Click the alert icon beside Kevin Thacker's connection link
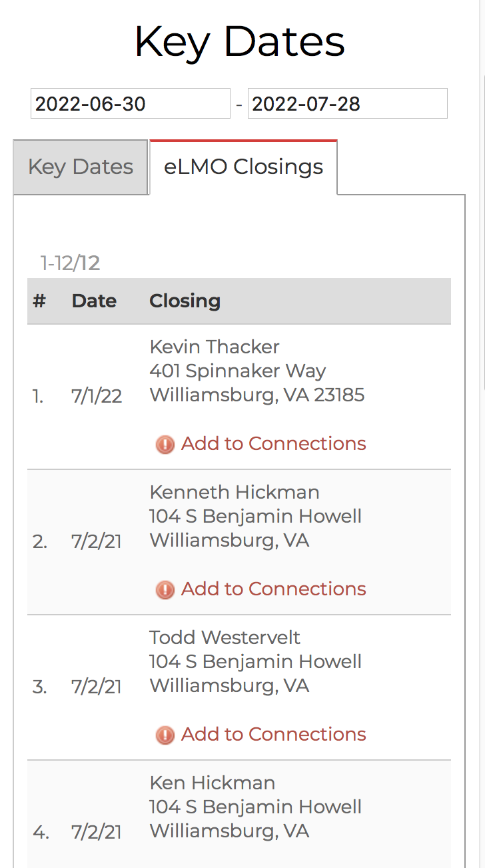This screenshot has width=485, height=868. (x=165, y=445)
